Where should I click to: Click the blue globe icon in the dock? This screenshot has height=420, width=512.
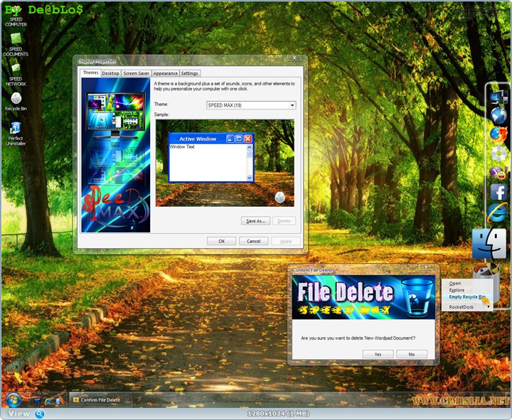pyautogui.click(x=498, y=115)
